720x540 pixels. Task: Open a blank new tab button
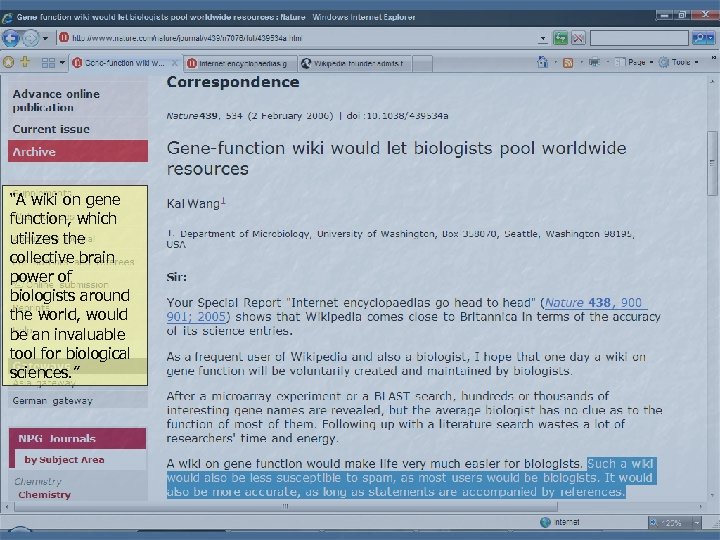(422, 63)
